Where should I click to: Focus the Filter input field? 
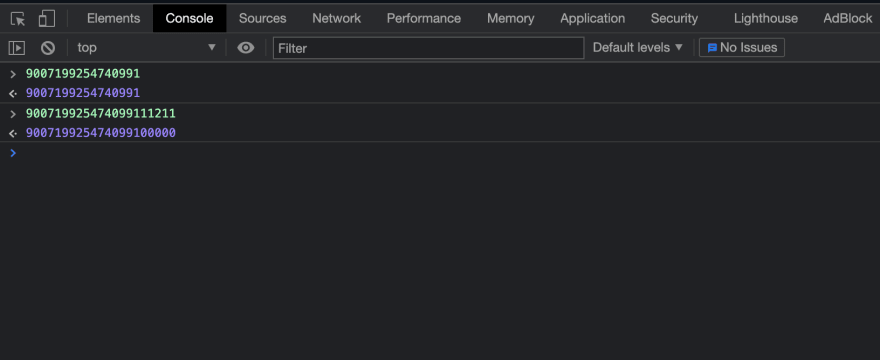coord(428,48)
